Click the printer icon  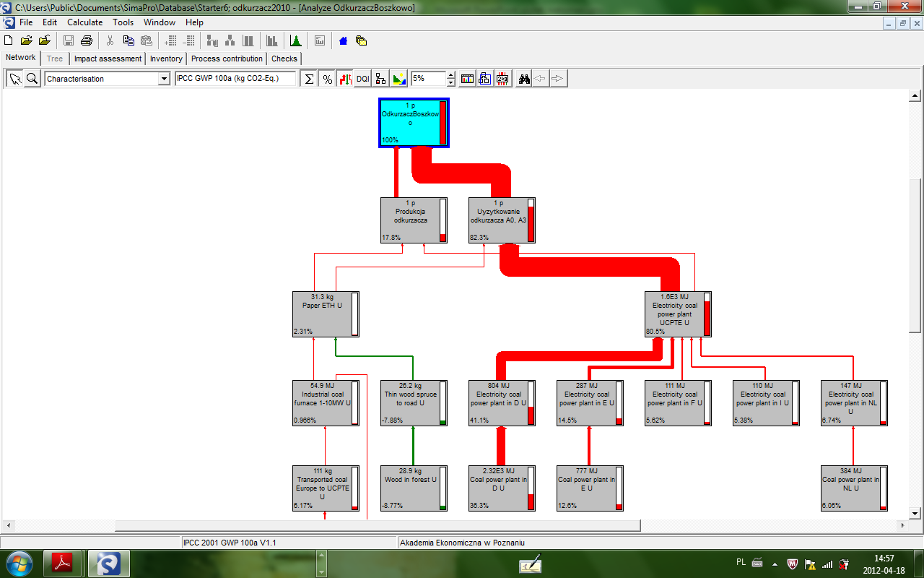(87, 40)
